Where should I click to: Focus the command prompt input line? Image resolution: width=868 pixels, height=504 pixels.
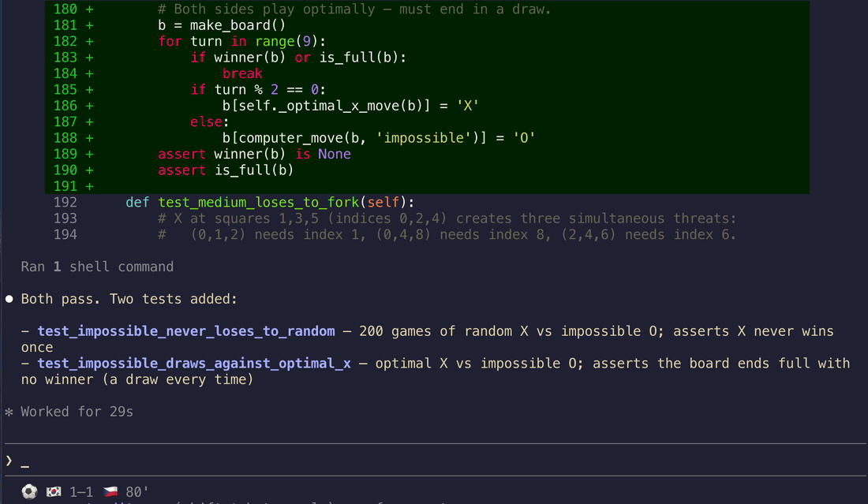[x=434, y=461]
